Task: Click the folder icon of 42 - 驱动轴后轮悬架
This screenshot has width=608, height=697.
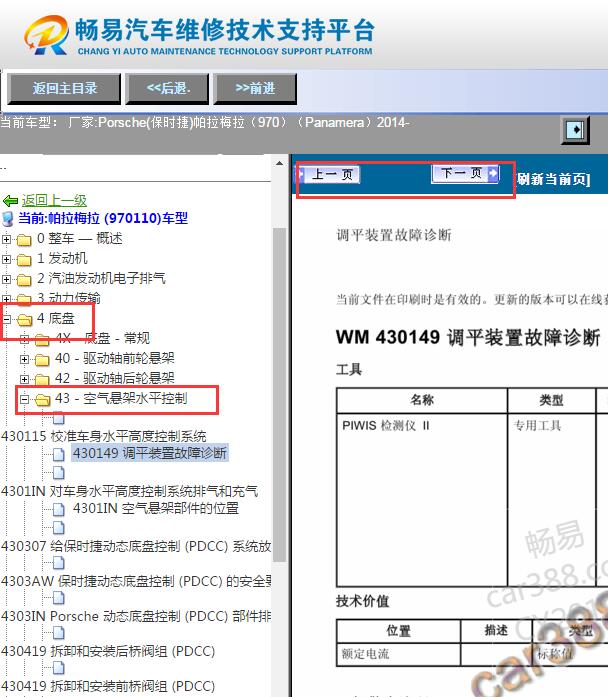Action: click(42, 379)
